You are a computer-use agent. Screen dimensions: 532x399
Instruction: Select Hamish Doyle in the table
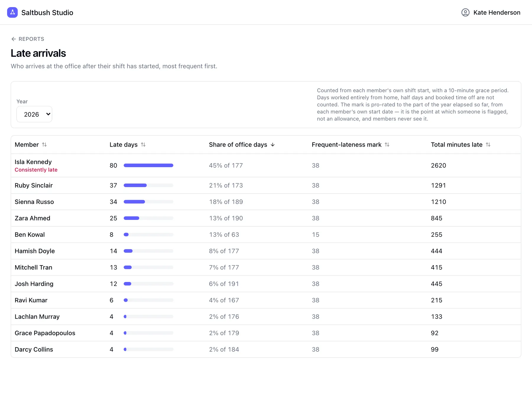click(x=35, y=251)
